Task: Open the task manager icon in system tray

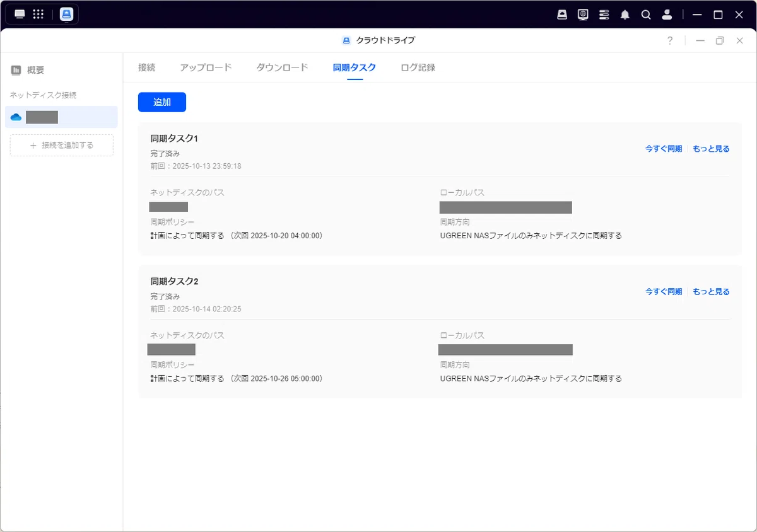Action: pyautogui.click(x=604, y=14)
